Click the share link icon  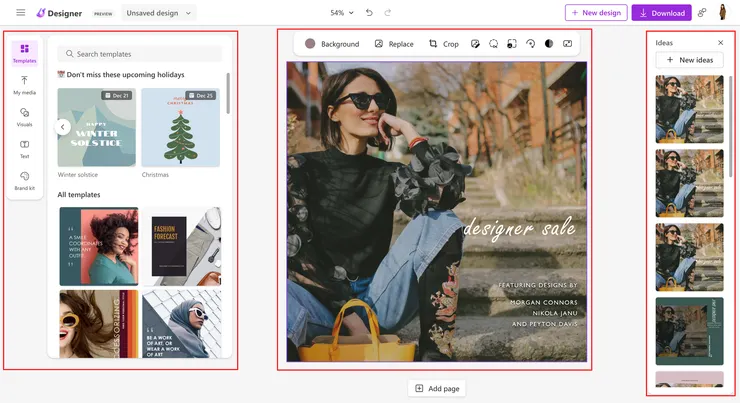pos(702,13)
